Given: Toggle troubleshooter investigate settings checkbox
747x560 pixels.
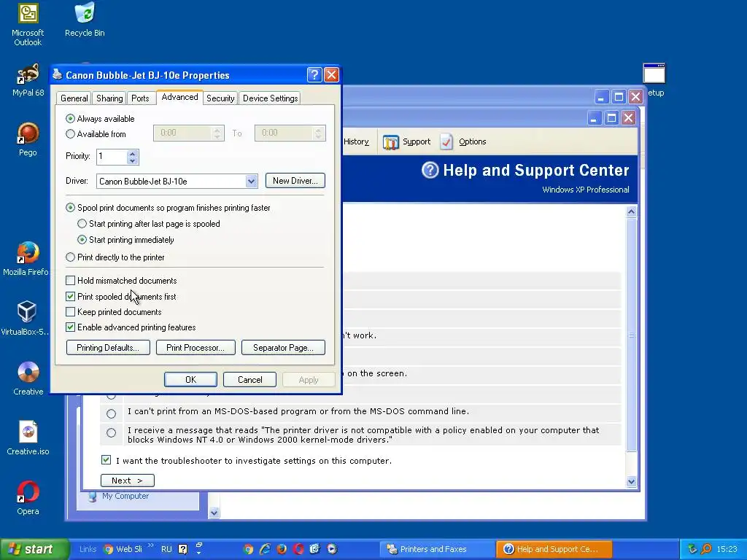Looking at the screenshot, I should coord(106,460).
